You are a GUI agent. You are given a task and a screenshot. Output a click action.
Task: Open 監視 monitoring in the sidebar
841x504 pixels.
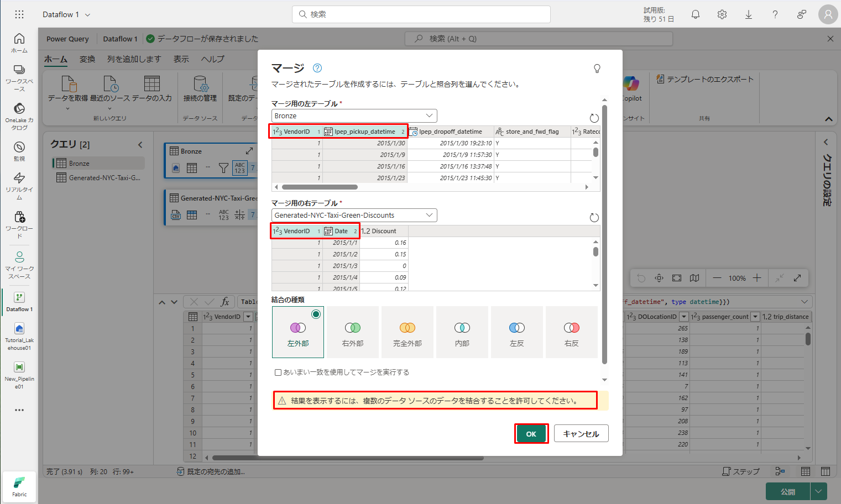pyautogui.click(x=19, y=151)
